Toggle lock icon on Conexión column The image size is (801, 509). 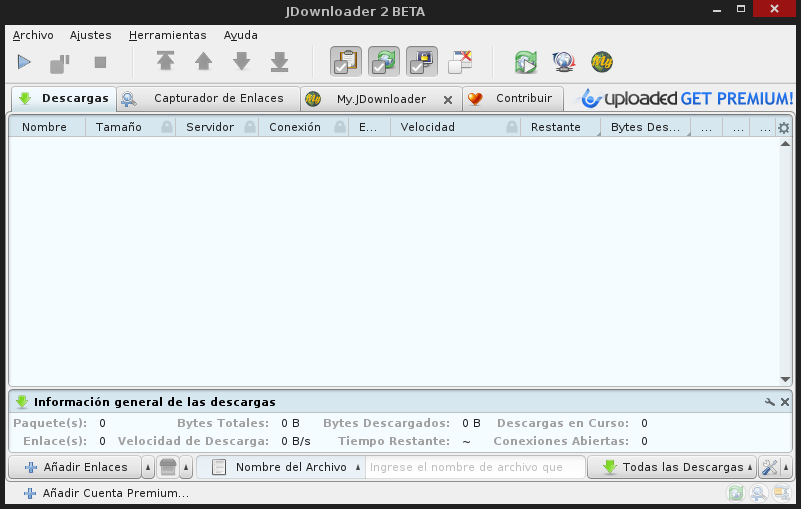pyautogui.click(x=340, y=127)
